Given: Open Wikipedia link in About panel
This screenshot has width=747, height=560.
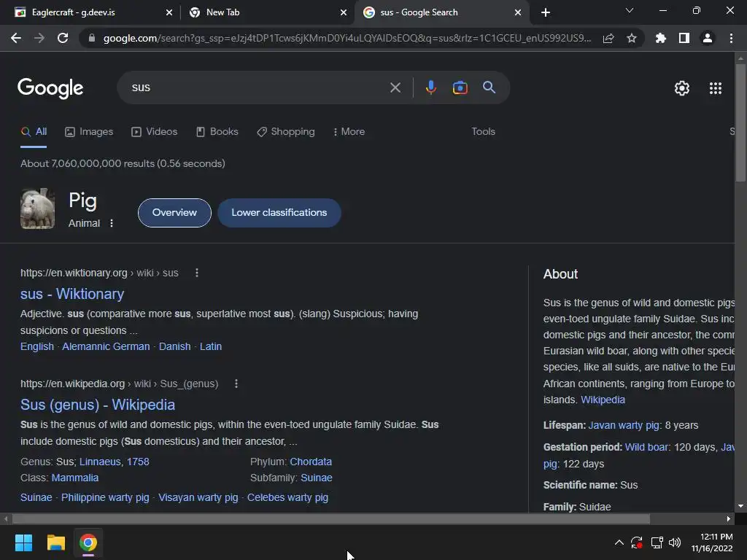Looking at the screenshot, I should (x=603, y=400).
